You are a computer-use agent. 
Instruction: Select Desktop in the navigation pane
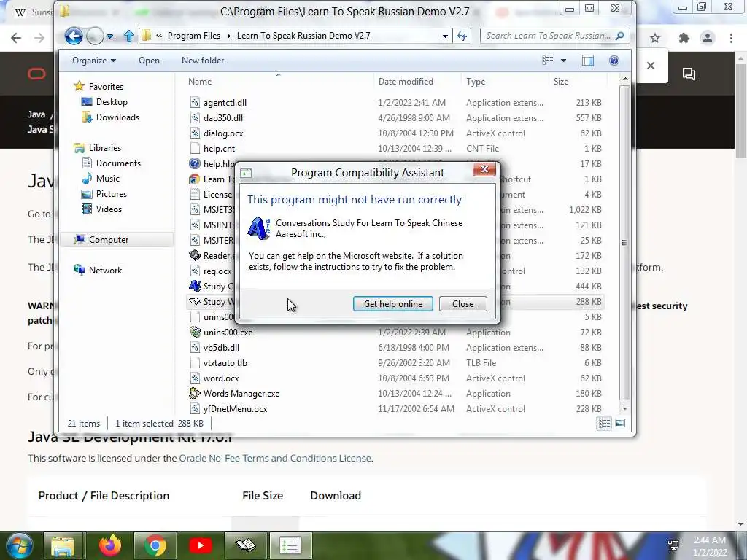click(104, 102)
